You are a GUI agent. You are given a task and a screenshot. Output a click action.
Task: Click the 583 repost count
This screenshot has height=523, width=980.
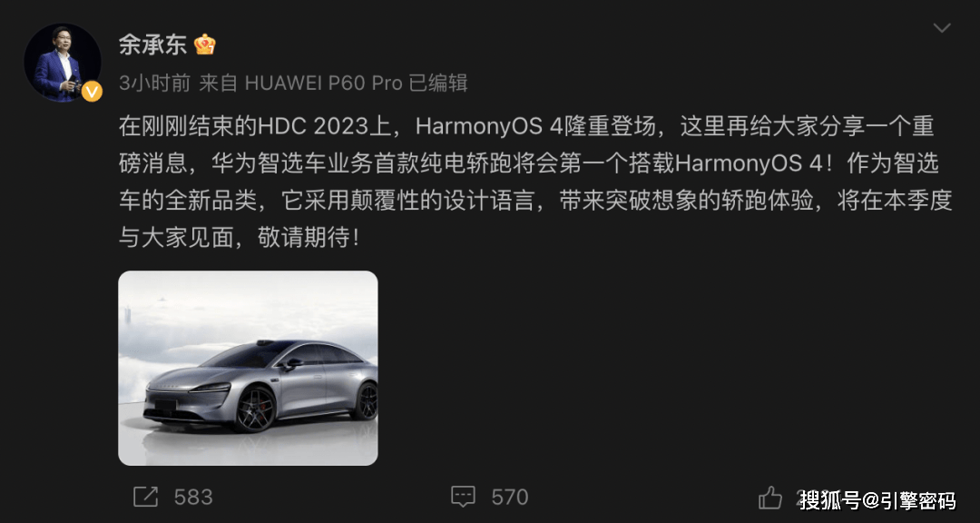tap(193, 498)
